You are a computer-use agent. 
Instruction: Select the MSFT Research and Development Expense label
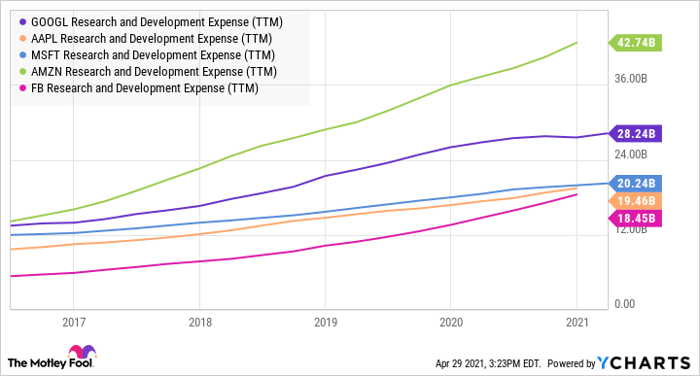tap(153, 55)
